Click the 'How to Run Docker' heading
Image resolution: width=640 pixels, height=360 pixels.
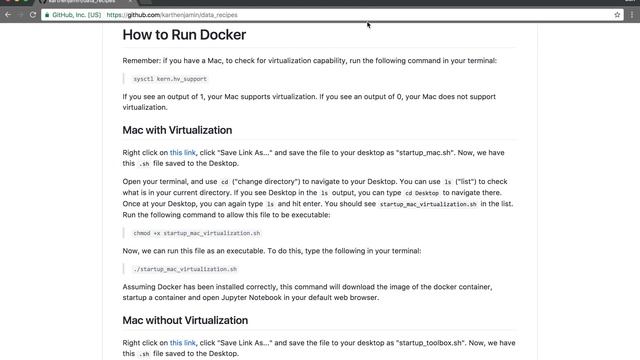click(x=184, y=35)
